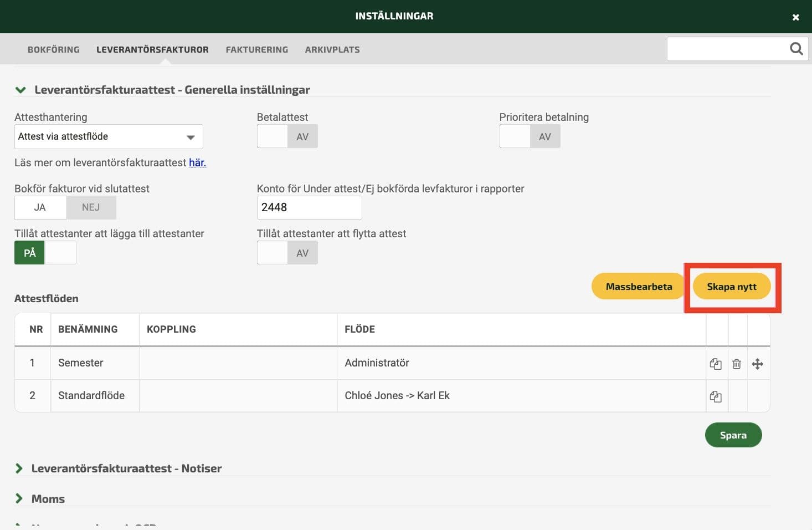Screen dimensions: 812x530
Task: Select JA for Bokför fakturor vid slutattest
Action: 40,207
